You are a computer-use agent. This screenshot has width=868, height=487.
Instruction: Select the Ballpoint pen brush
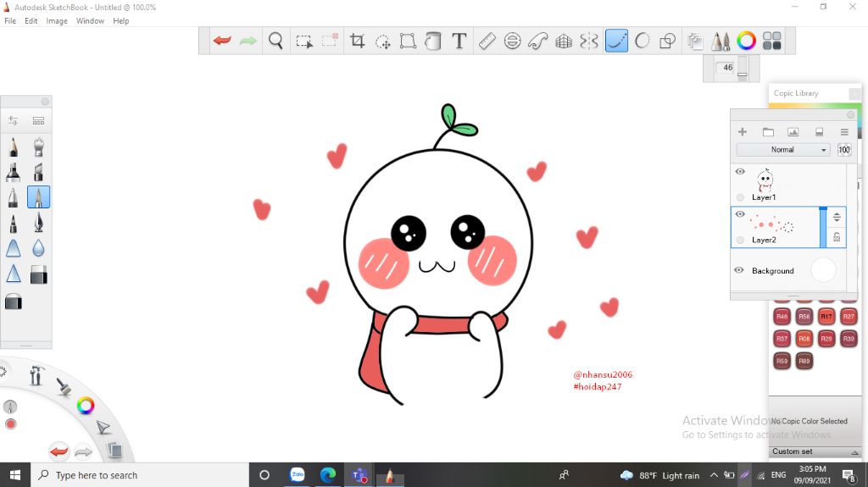point(14,197)
